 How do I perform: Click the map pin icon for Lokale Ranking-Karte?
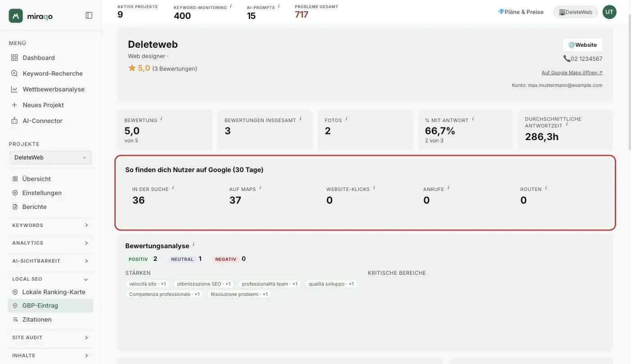pos(15,292)
